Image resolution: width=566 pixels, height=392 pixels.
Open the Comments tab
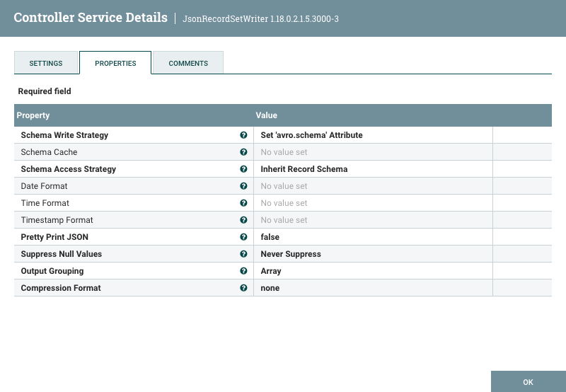pyautogui.click(x=188, y=63)
